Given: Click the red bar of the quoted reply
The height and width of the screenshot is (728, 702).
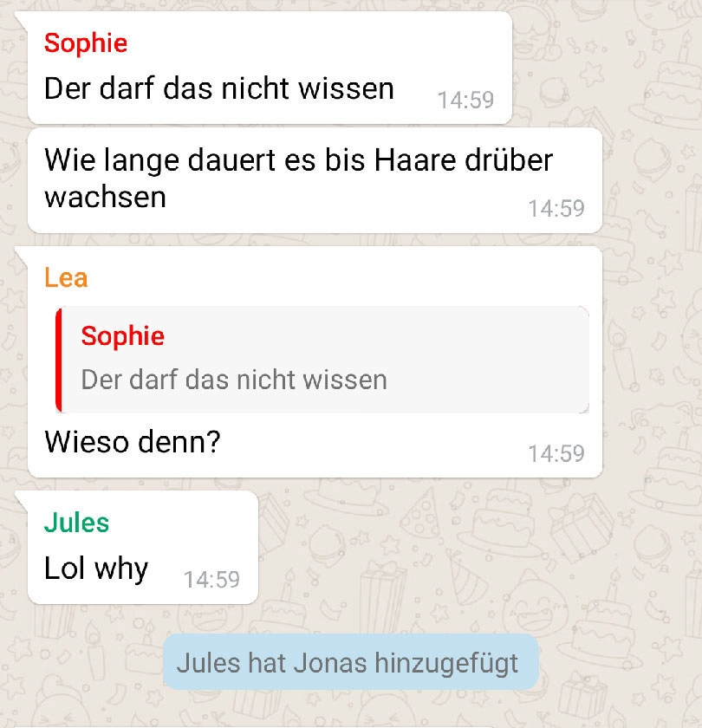Looking at the screenshot, I should coord(59,360).
